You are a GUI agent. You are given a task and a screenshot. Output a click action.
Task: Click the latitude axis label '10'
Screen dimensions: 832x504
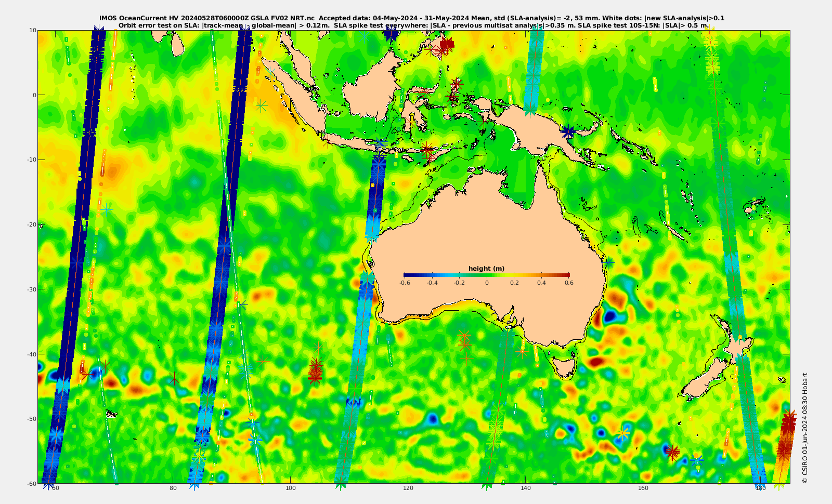click(32, 30)
